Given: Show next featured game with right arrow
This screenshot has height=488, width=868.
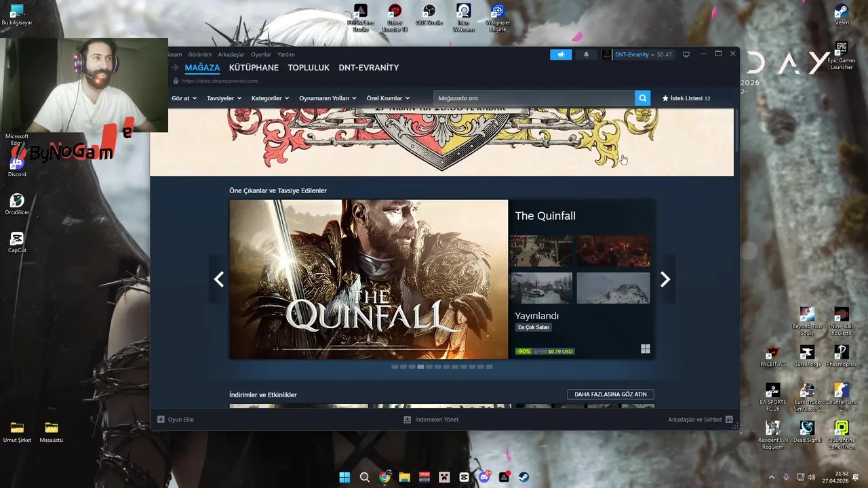Looking at the screenshot, I should pos(665,279).
